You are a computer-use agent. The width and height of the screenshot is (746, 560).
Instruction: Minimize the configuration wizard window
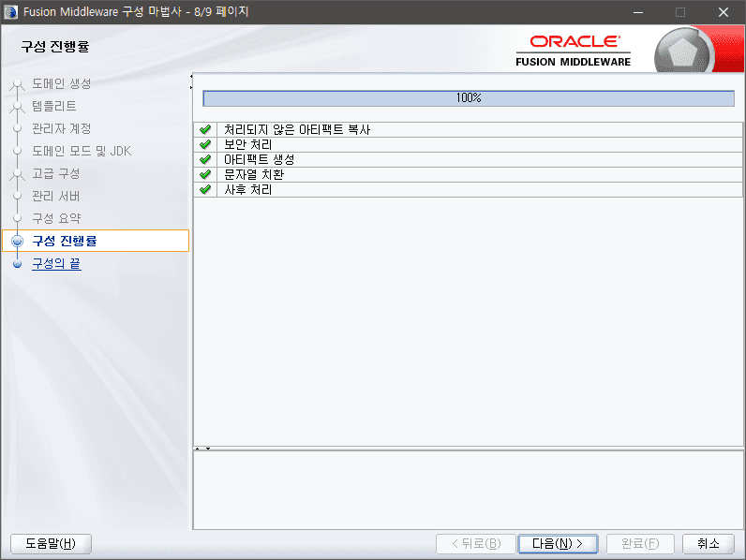[638, 12]
